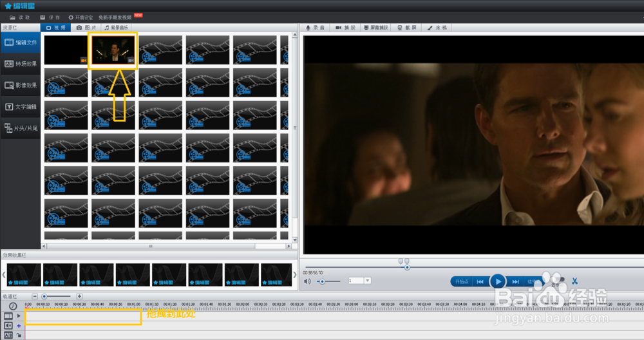Select 文字编辑 in the sidebar
The image size is (644, 340).
pyautogui.click(x=21, y=107)
